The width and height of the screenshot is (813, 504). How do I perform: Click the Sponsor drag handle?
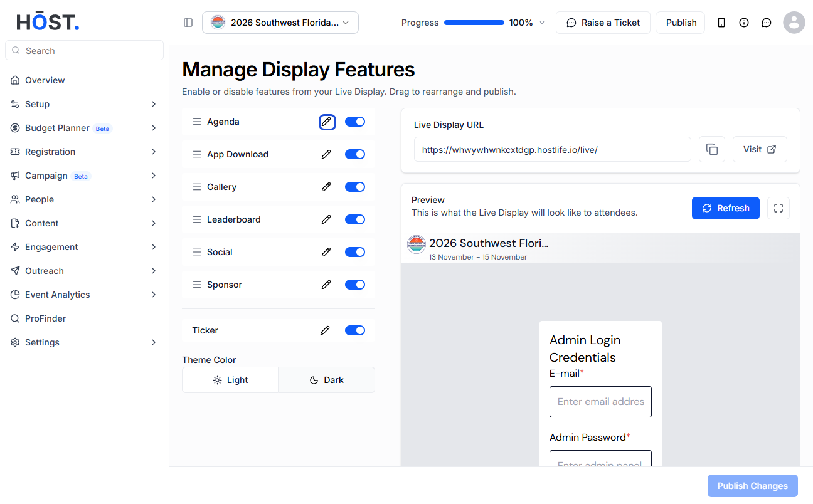coord(197,285)
